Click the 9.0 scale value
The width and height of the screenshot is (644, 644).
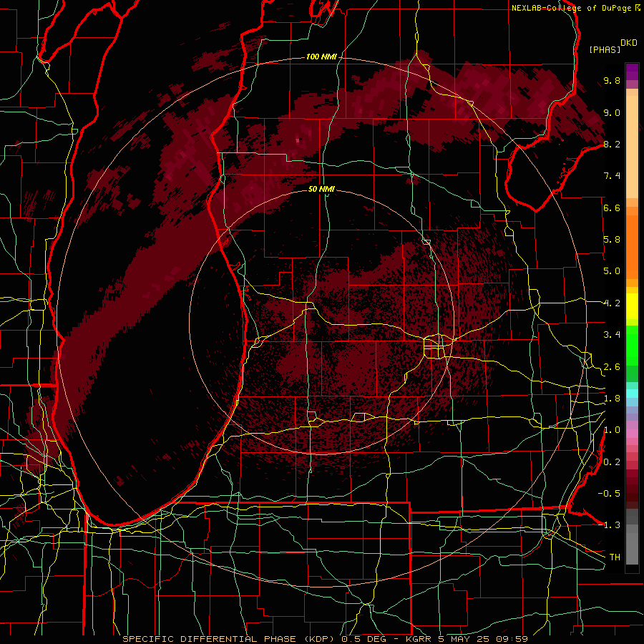tap(612, 112)
